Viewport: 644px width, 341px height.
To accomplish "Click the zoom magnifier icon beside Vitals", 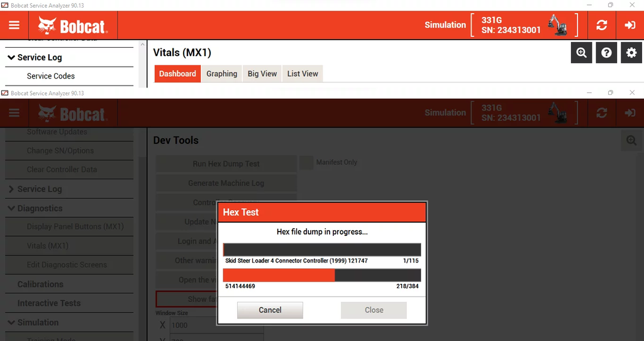I will point(582,53).
